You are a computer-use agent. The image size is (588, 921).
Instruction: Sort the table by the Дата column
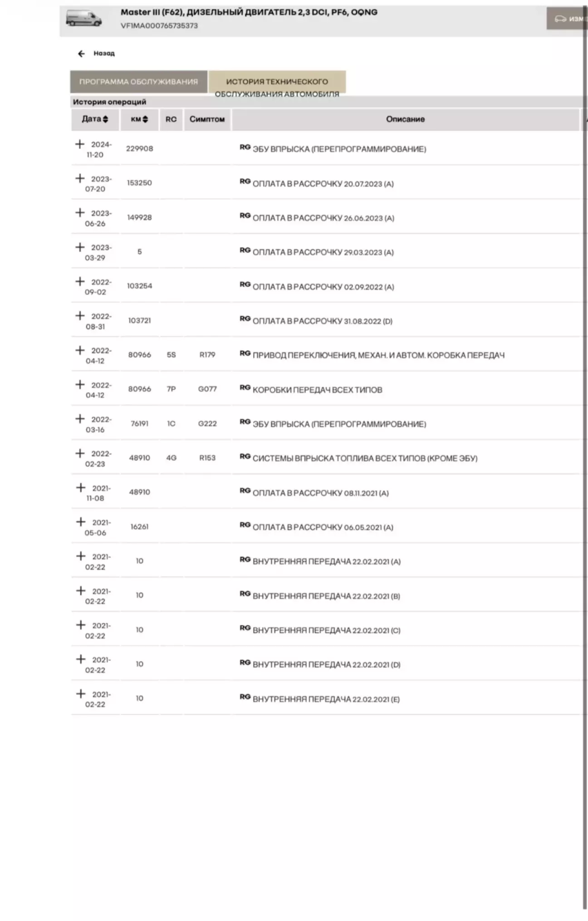pyautogui.click(x=95, y=119)
